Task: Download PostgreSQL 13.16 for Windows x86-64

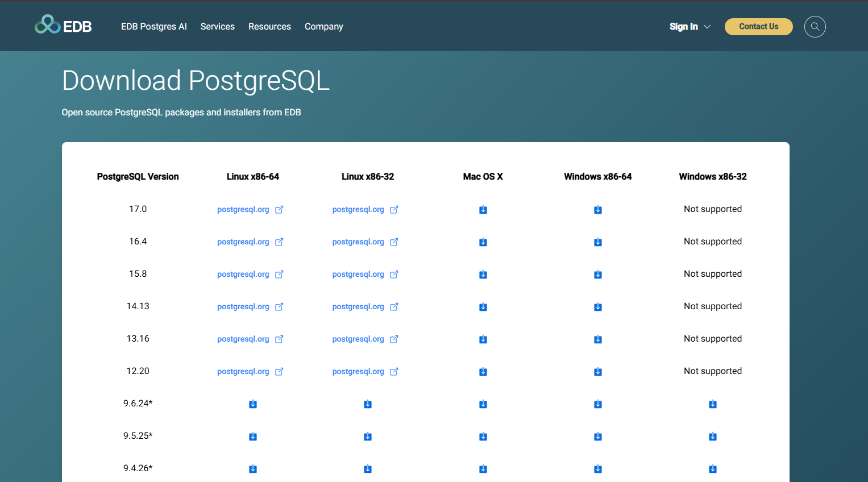Action: pyautogui.click(x=598, y=339)
